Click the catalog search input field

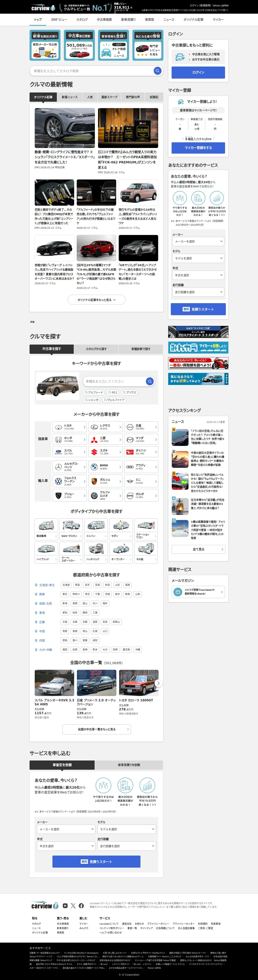[x=91, y=71]
